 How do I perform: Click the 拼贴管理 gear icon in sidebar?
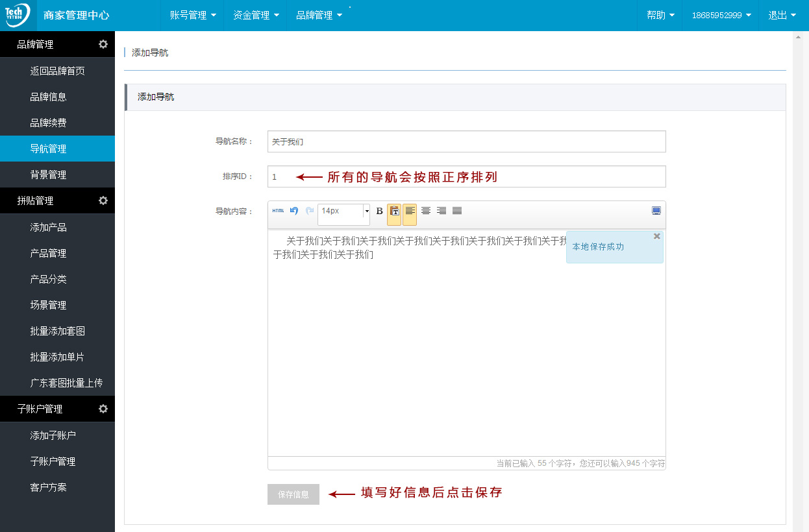pyautogui.click(x=103, y=200)
